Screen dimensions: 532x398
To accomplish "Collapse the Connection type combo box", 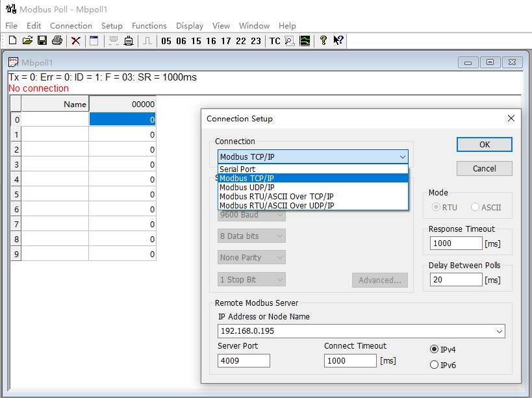I will pos(402,157).
